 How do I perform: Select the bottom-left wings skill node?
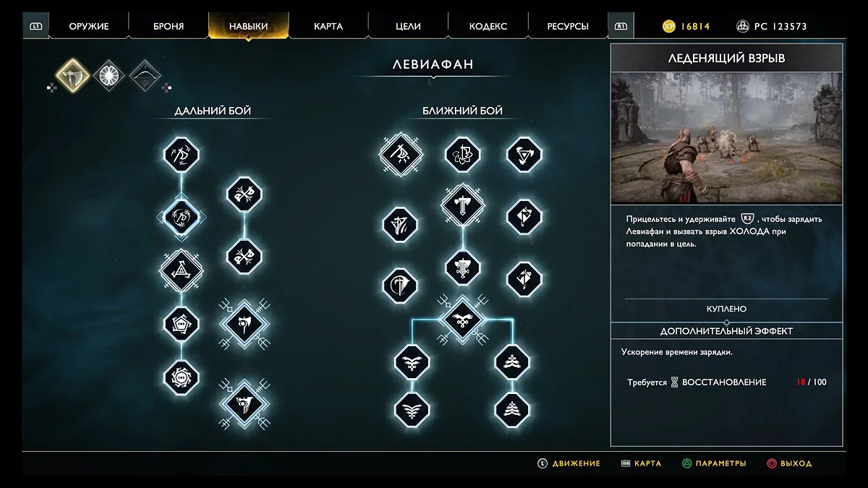412,409
